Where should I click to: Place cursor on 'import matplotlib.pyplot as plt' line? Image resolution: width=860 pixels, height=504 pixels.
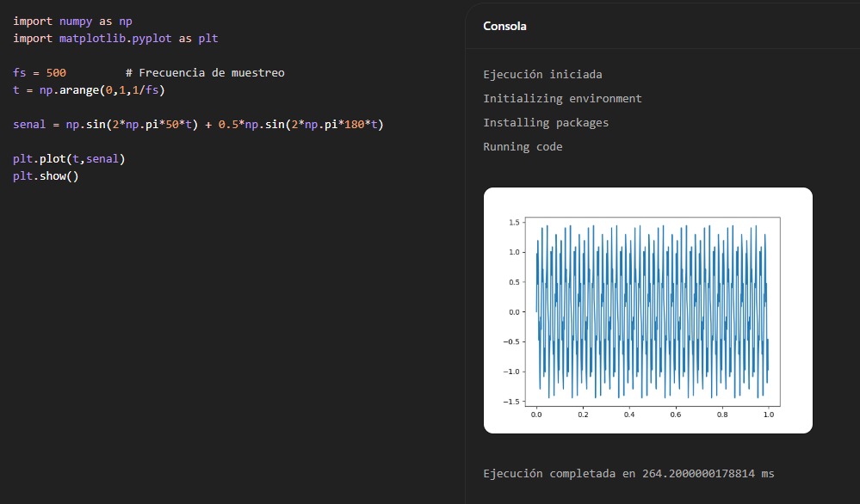[115, 39]
